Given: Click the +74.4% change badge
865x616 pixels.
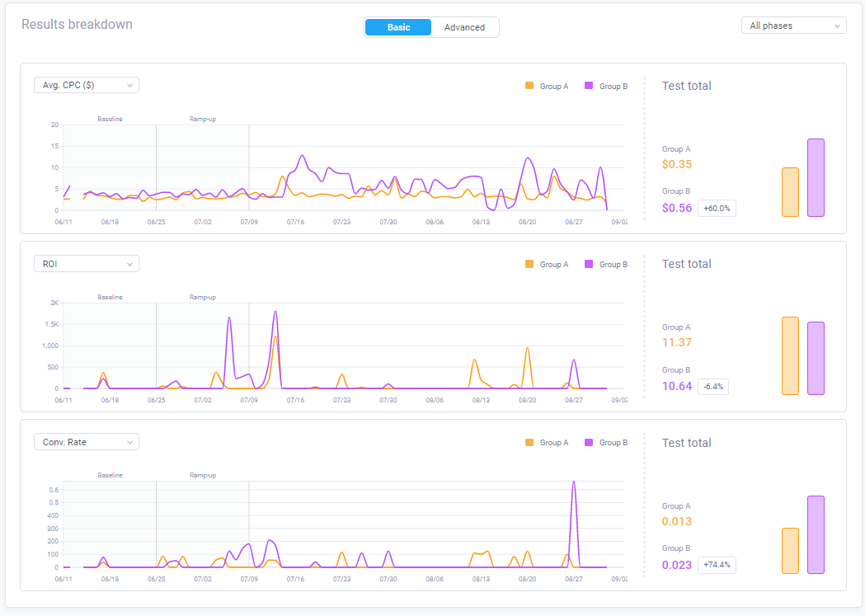Looking at the screenshot, I should click(717, 565).
